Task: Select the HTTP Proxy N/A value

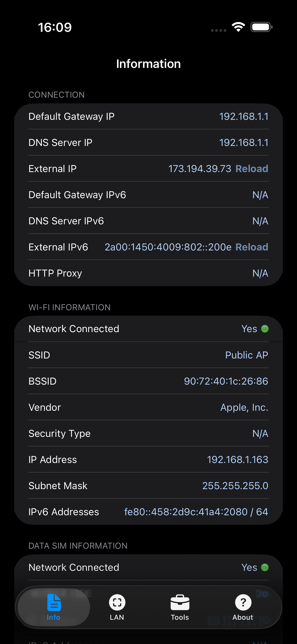Action: click(260, 273)
